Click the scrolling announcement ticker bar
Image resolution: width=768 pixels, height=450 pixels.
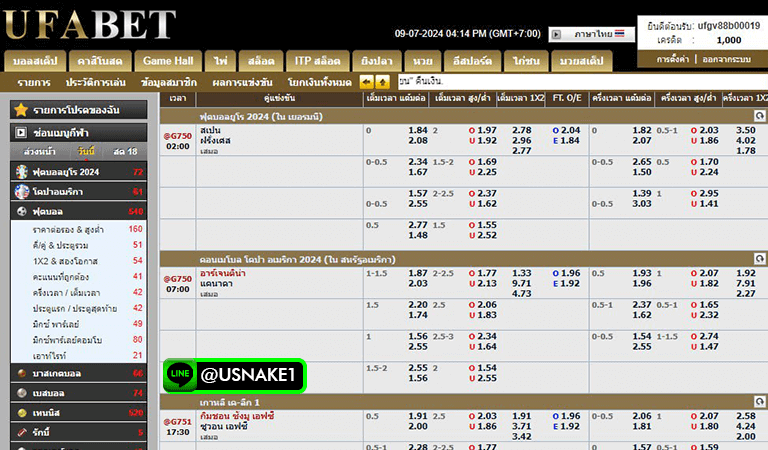(x=582, y=81)
